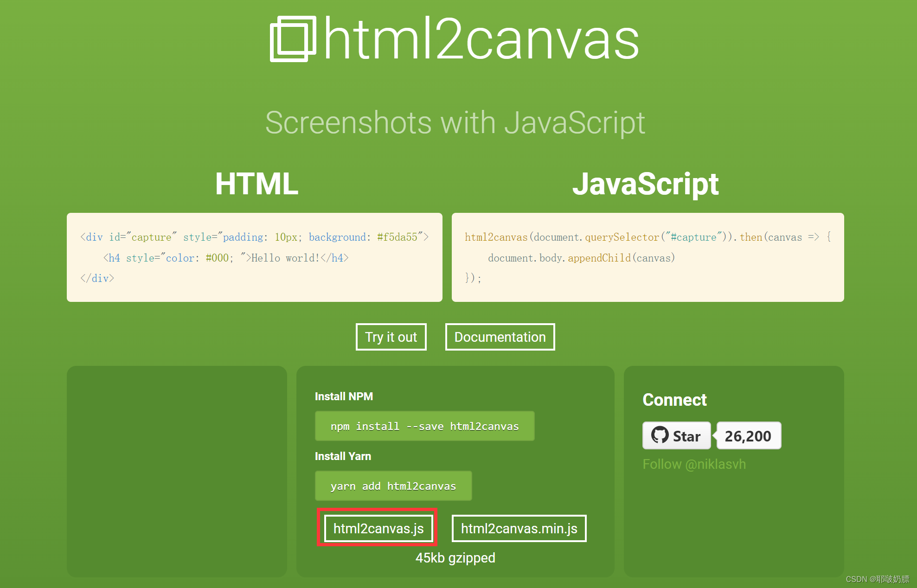Click the html2canvas(document.querySelector code line

pos(648,237)
